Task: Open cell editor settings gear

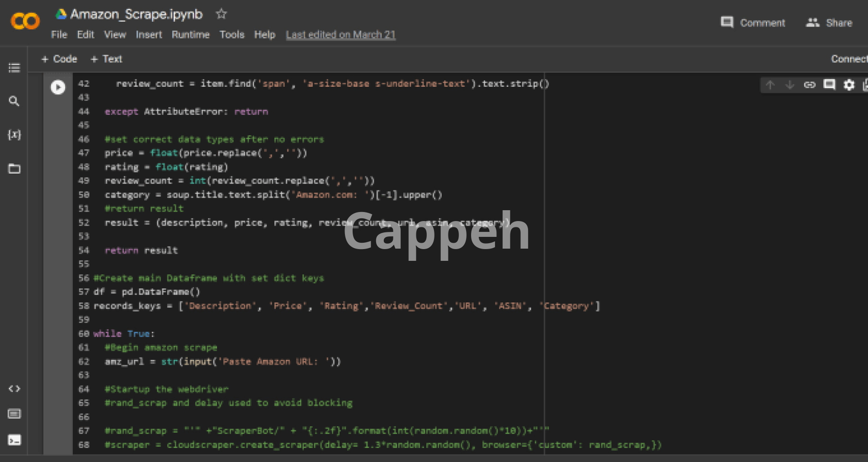Action: pos(849,85)
